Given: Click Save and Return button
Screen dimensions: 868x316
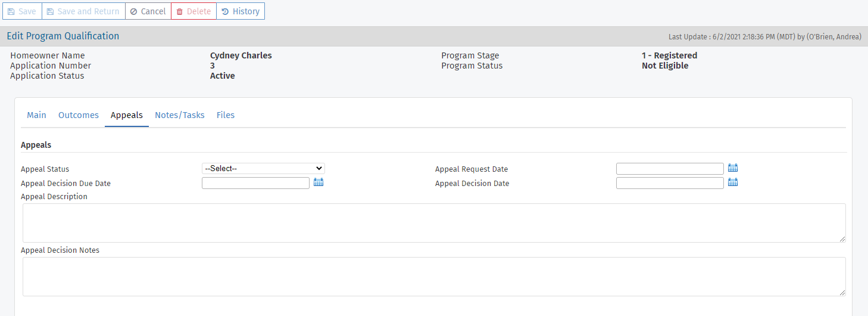Looking at the screenshot, I should point(83,11).
